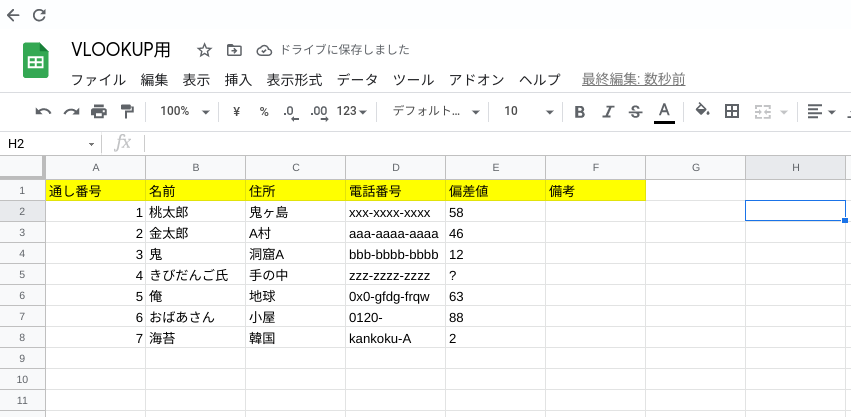Open the 編集 menu
The image size is (851, 417).
coord(154,80)
